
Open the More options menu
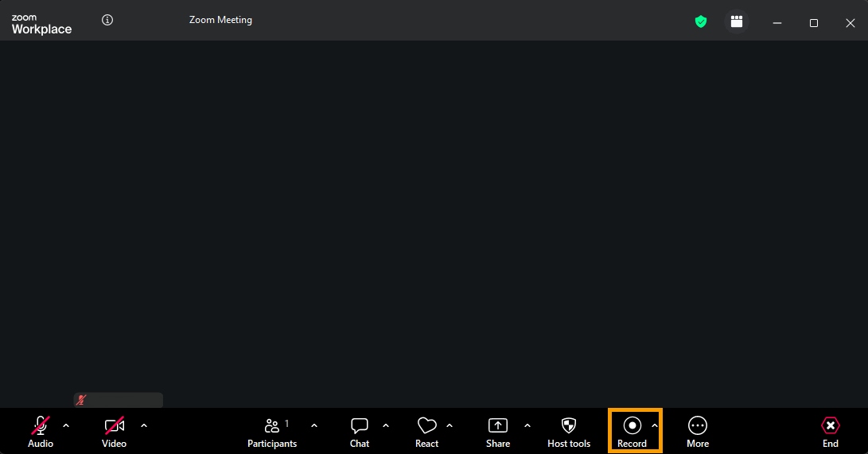click(x=698, y=431)
